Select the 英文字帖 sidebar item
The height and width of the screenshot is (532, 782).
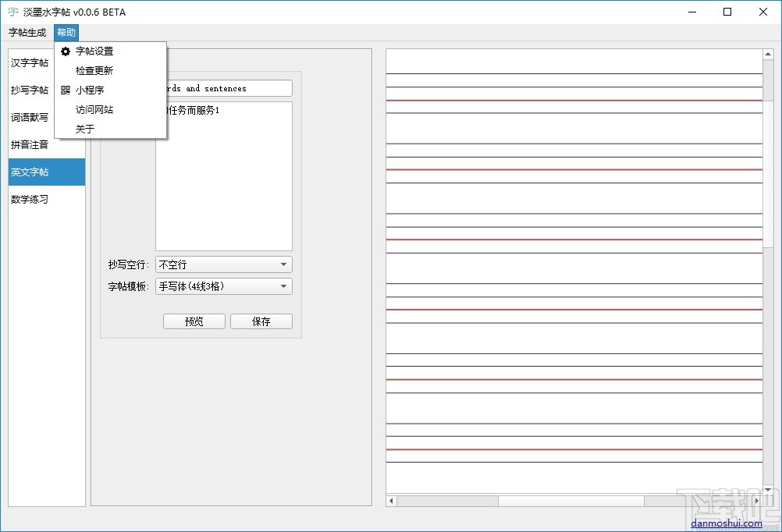[x=46, y=172]
